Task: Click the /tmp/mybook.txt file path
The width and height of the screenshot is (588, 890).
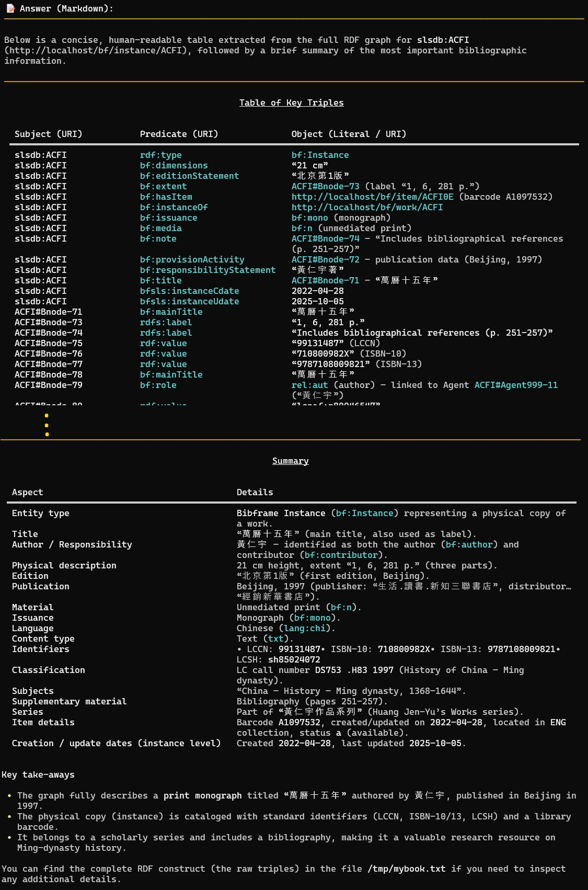Action: pos(406,869)
